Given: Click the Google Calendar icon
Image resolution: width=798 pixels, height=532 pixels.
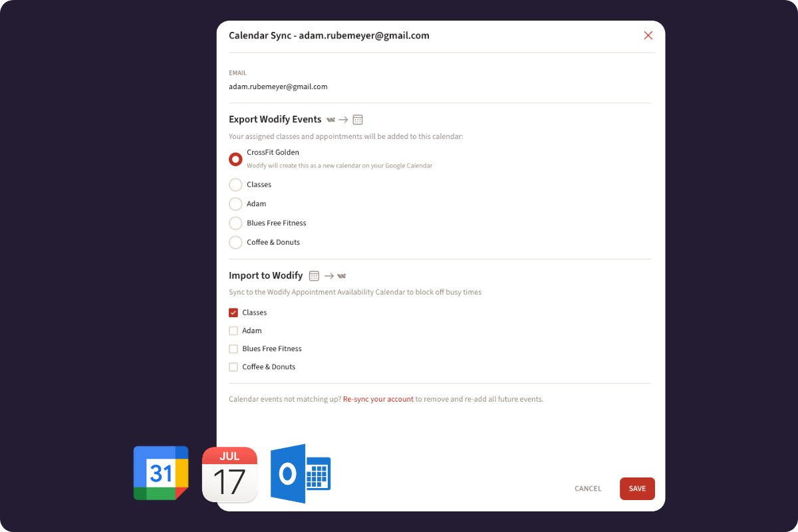Looking at the screenshot, I should coord(161,473).
